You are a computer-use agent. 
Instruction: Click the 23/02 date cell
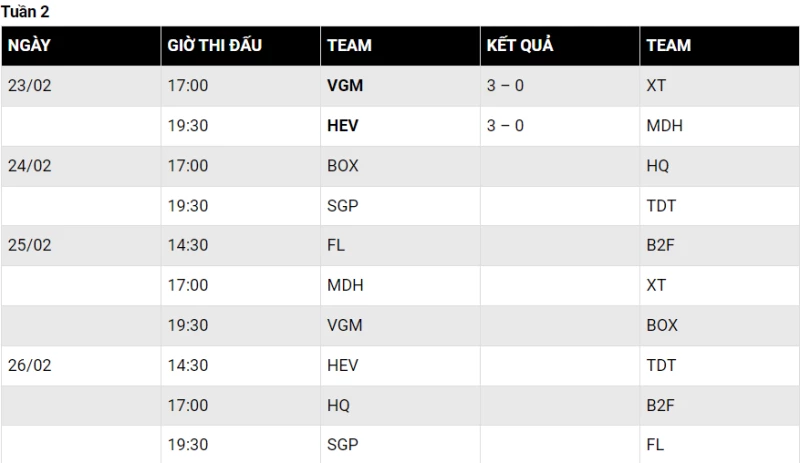[x=29, y=86]
